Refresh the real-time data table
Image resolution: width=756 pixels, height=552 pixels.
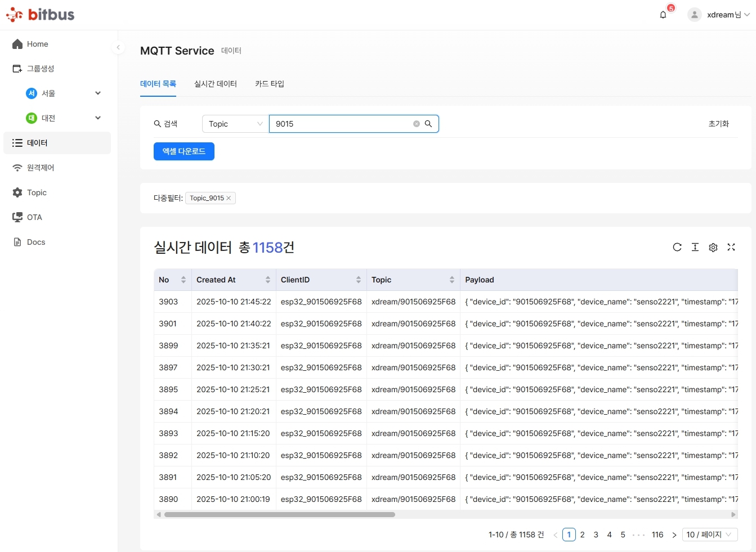click(677, 247)
